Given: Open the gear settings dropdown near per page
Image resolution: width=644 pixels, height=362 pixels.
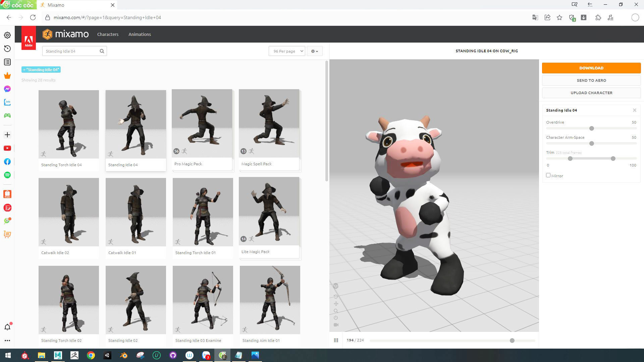Looking at the screenshot, I should 315,51.
